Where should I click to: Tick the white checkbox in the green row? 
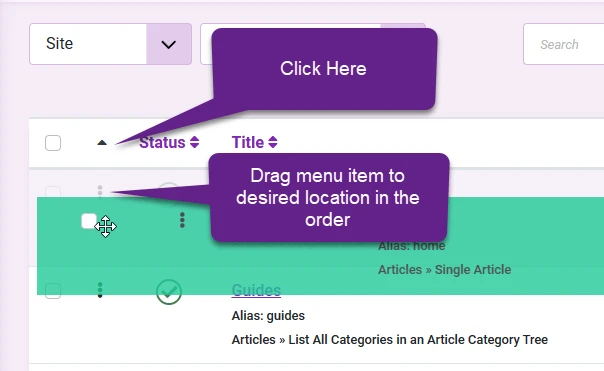[x=89, y=221]
